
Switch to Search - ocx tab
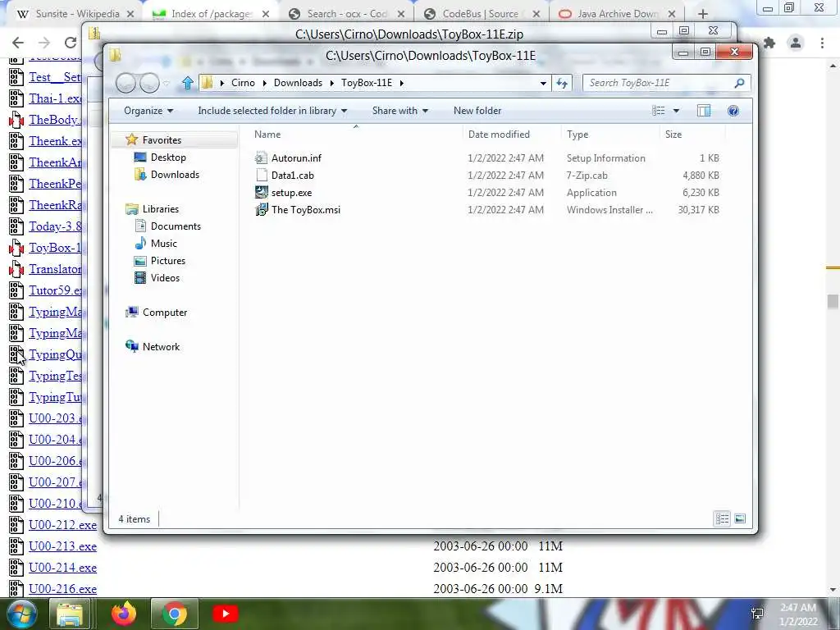coord(347,14)
